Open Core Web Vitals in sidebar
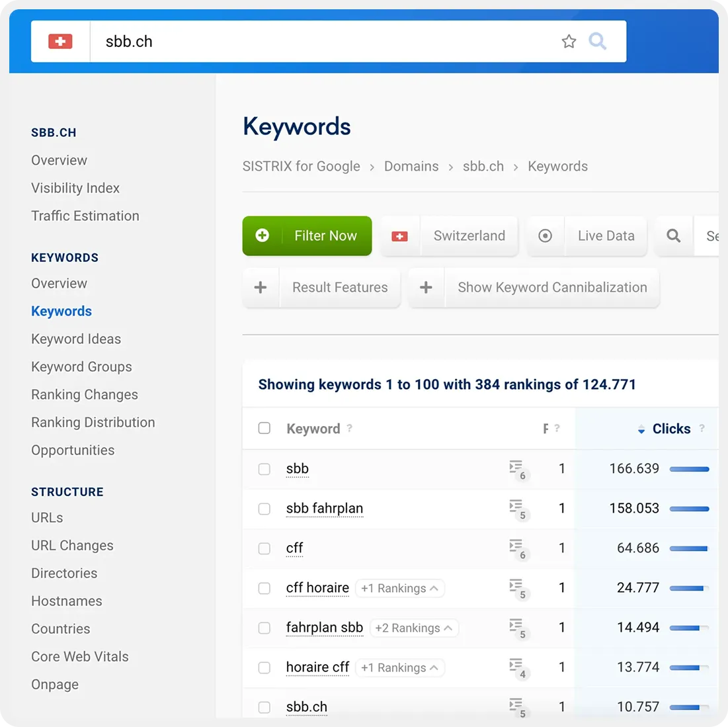This screenshot has height=727, width=728. (x=80, y=657)
